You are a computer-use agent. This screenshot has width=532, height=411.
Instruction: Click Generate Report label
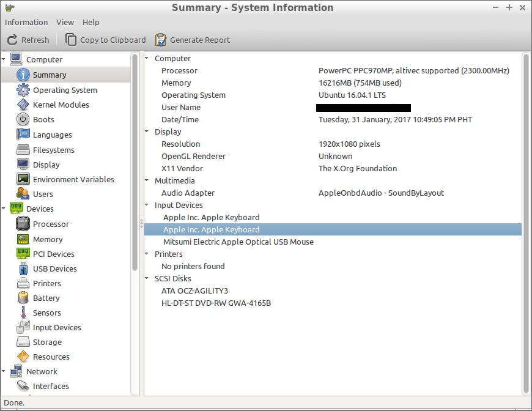coord(200,40)
